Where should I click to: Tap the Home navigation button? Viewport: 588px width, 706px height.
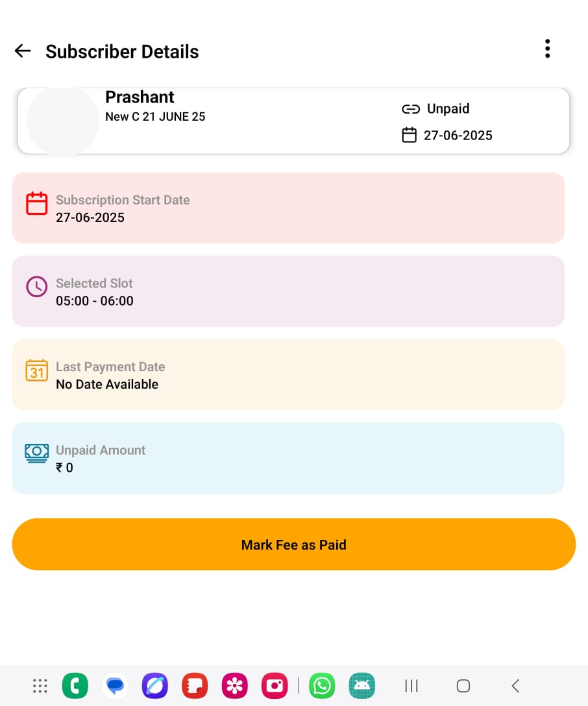[463, 686]
